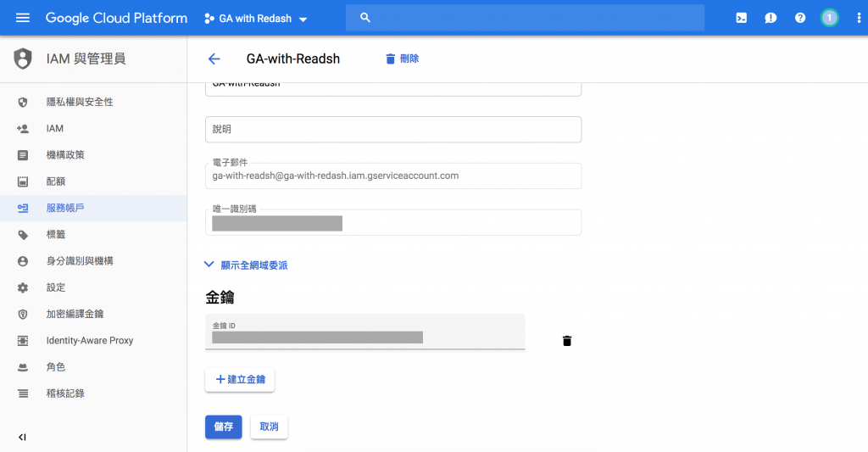Click the Identity-Aware Proxy icon

click(x=23, y=341)
